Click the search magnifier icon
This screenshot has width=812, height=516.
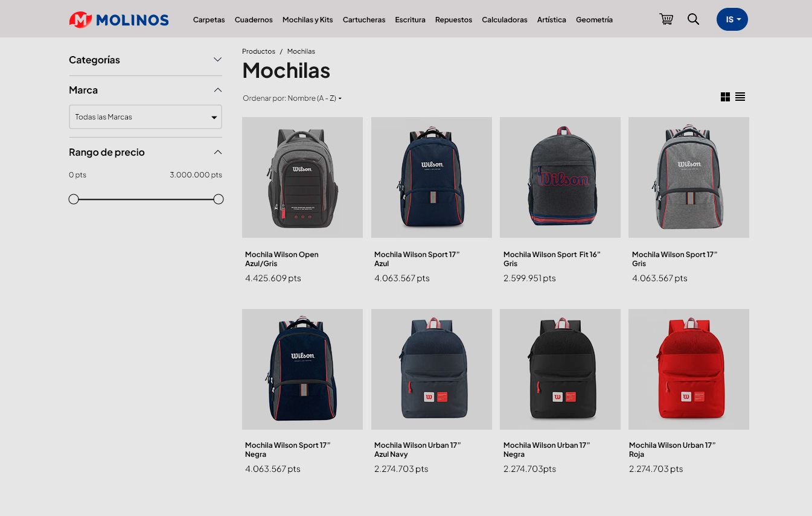[693, 19]
